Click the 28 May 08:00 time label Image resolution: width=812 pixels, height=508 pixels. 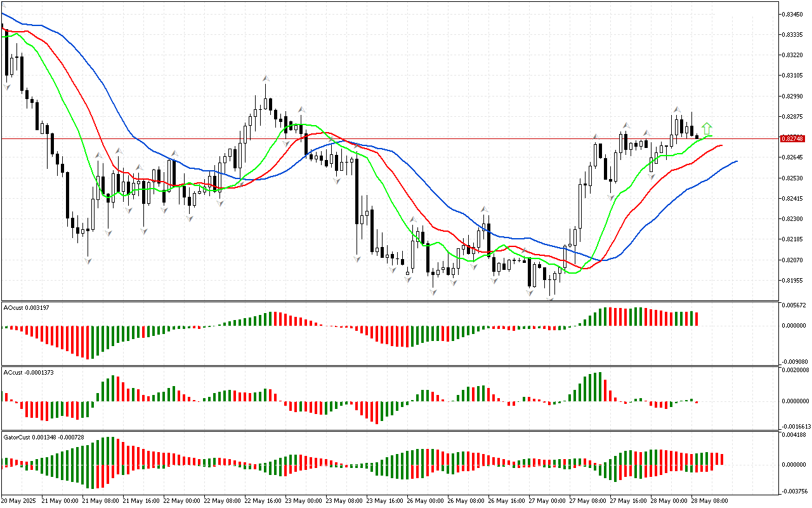(710, 501)
